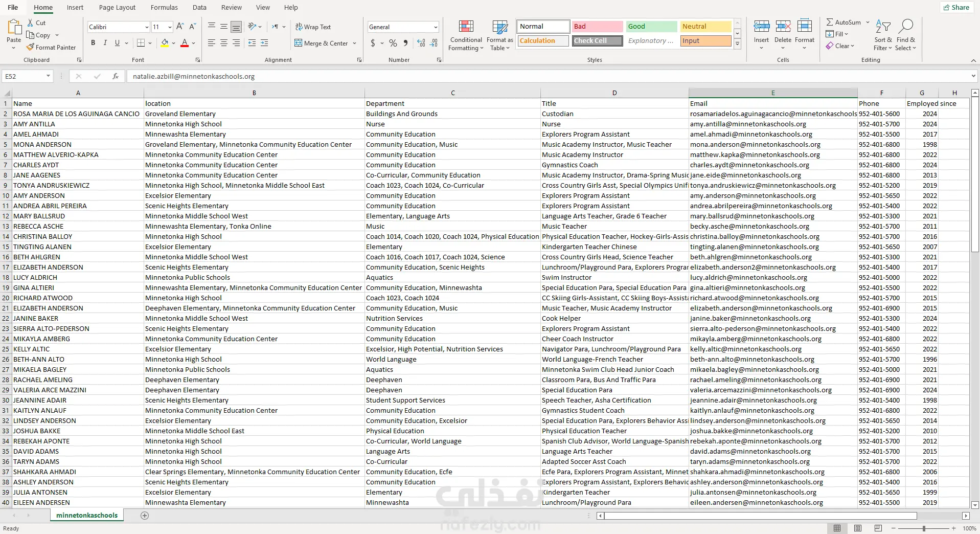Toggle Center horizontal alignment
This screenshot has width=980, height=534.
pos(223,43)
